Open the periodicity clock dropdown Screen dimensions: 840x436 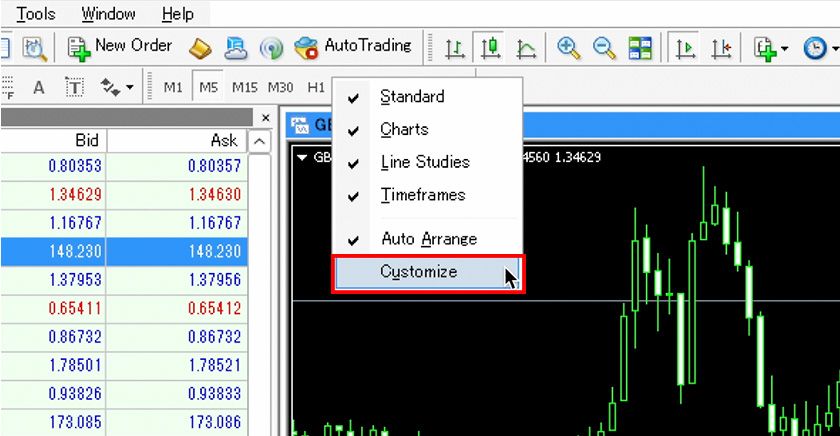[x=820, y=48]
